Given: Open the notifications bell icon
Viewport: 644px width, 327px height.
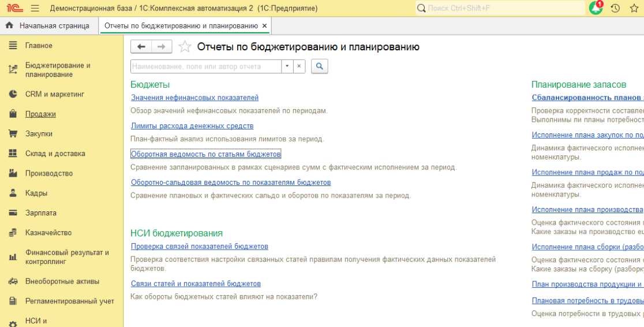Looking at the screenshot, I should (x=596, y=8).
